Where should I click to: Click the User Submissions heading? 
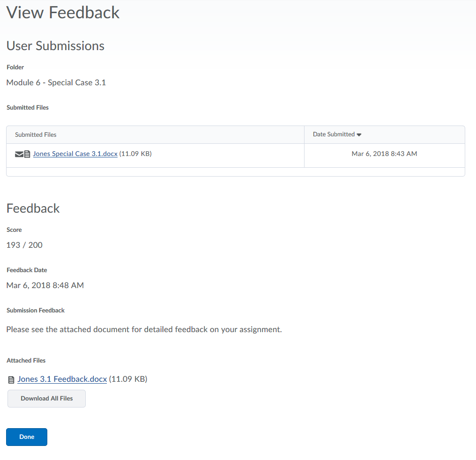(x=55, y=46)
